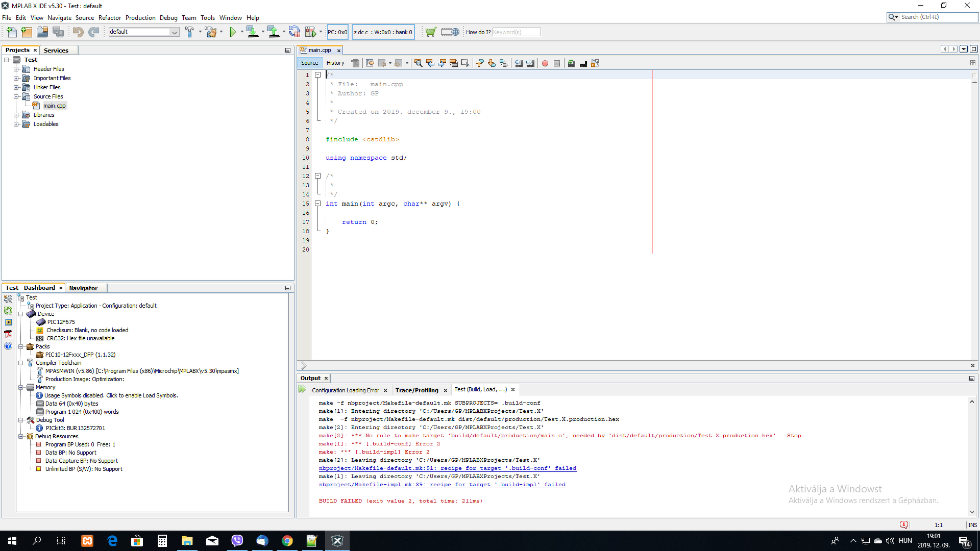Open Windows Calculator from the taskbar
980x551 pixels.
point(162,541)
